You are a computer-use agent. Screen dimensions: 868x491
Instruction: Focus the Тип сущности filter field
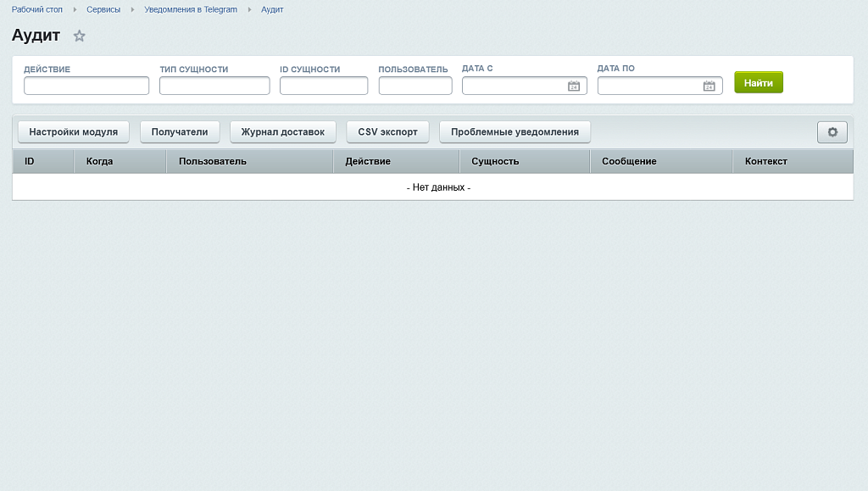[214, 86]
